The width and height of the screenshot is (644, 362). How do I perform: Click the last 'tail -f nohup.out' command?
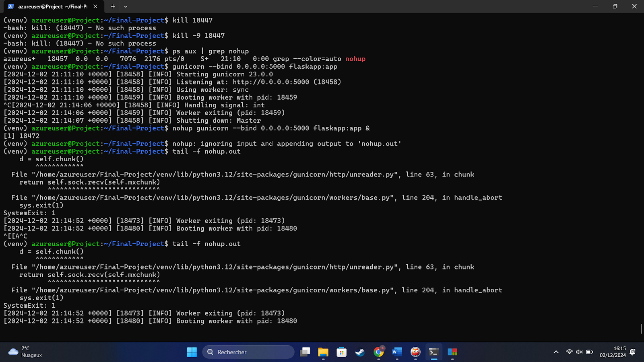click(206, 244)
